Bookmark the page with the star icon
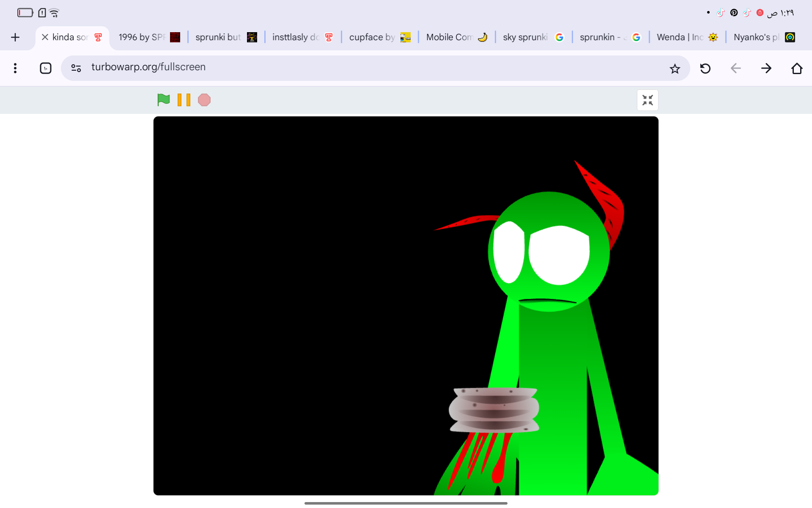Viewport: 812px width, 508px height. pos(675,69)
